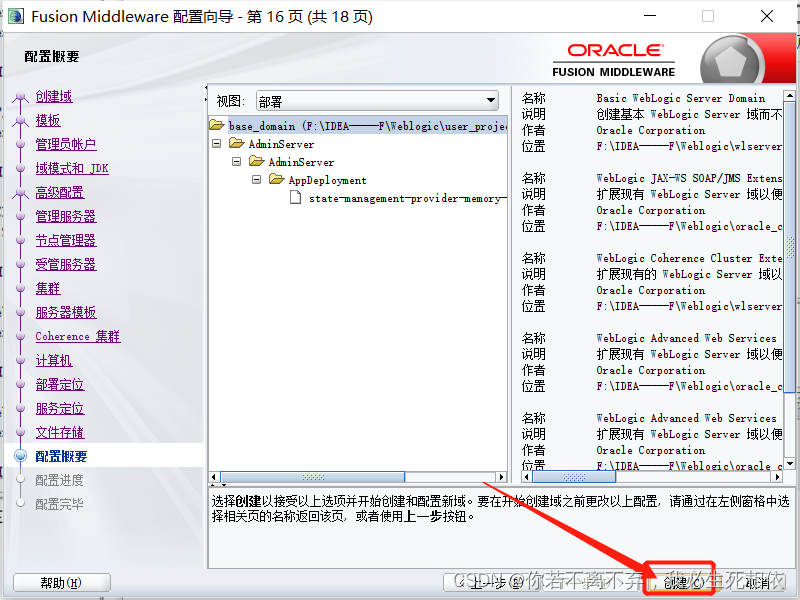Click the WebLogic JAX-WS SOAP/JMS Extension name

point(689,178)
